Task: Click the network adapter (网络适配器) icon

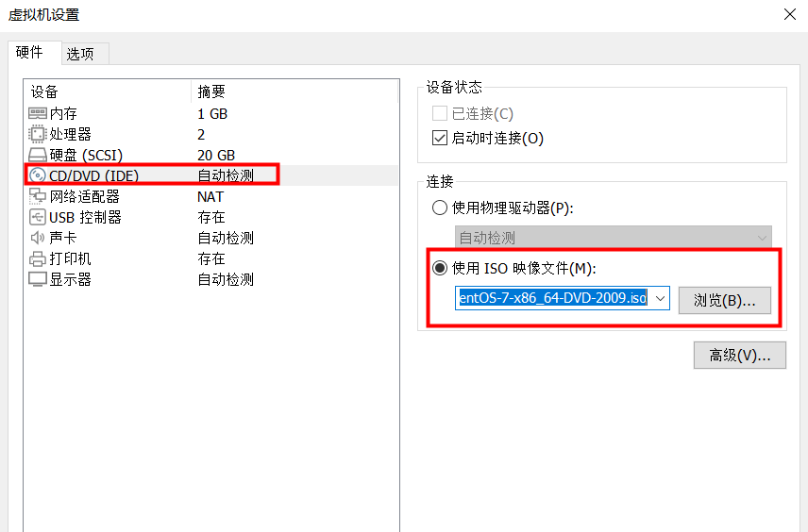Action: (x=38, y=197)
